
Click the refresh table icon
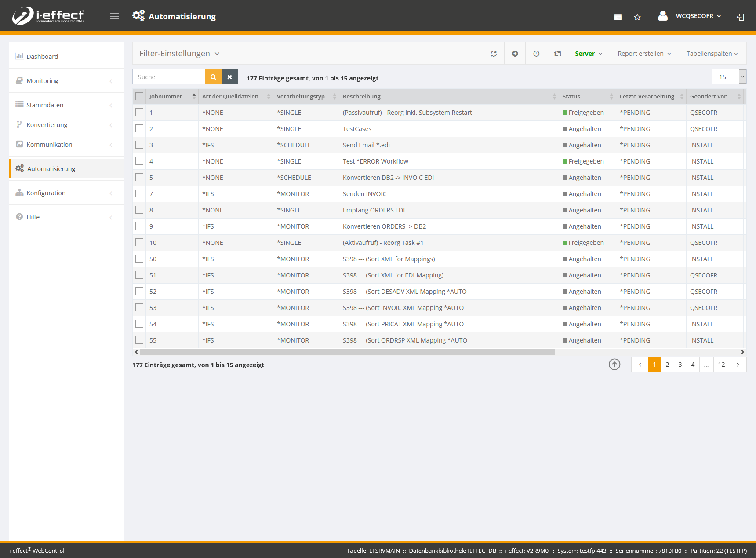click(494, 54)
